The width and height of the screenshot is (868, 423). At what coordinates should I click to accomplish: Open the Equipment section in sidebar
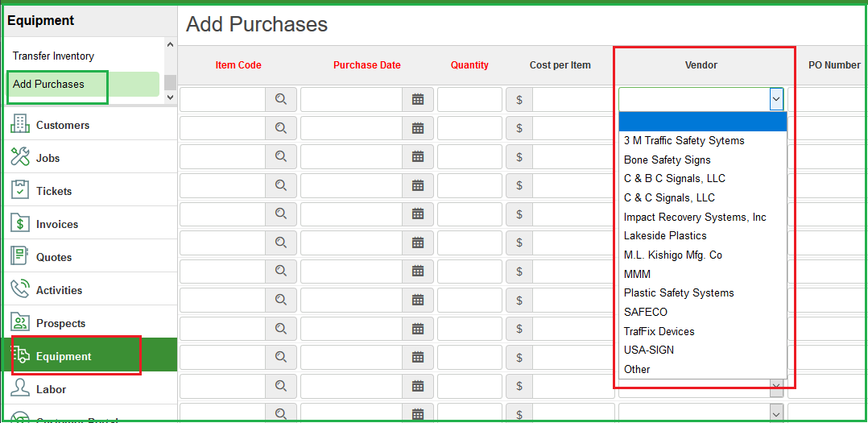click(x=64, y=356)
